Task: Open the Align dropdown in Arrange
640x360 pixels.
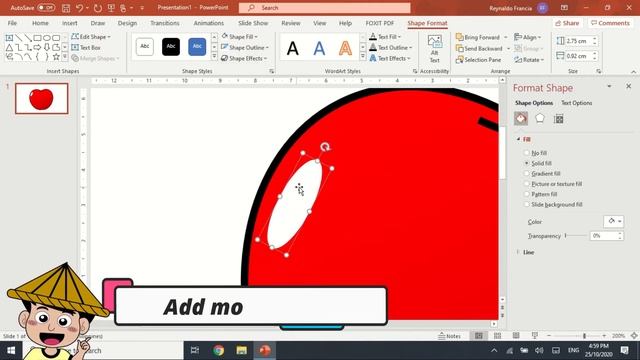Action: (528, 37)
